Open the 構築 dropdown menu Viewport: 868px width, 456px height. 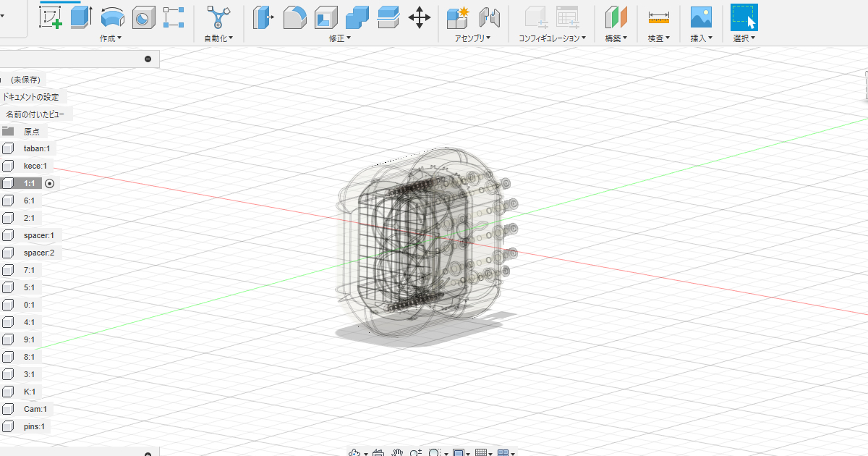pos(616,38)
